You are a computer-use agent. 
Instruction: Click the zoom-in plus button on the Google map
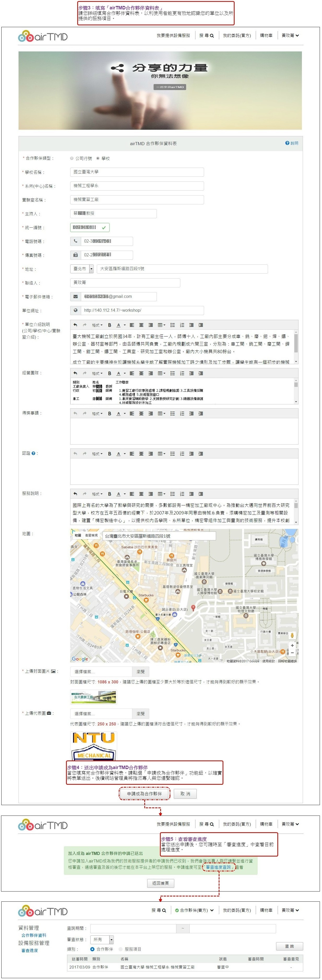click(x=292, y=645)
